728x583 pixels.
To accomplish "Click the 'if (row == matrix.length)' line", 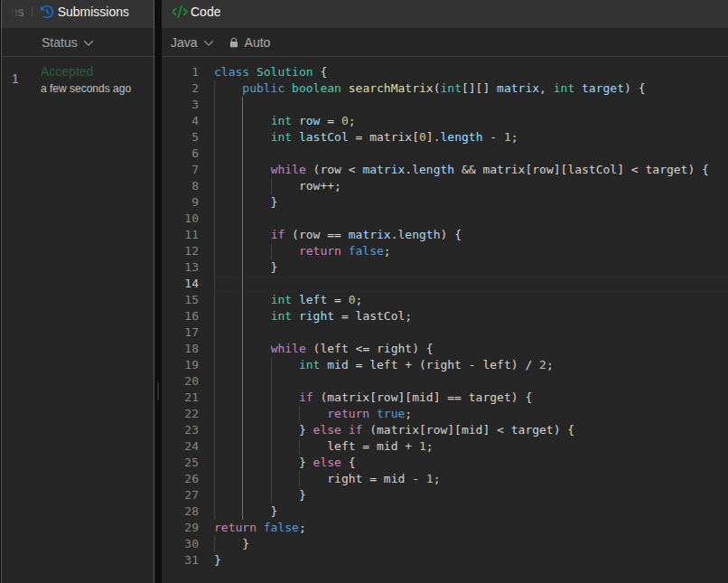I will click(x=366, y=235).
